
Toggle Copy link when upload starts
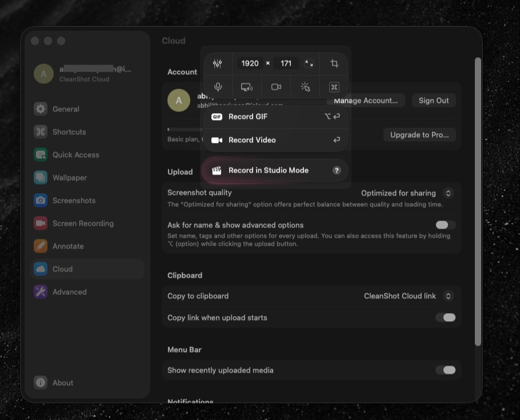(x=445, y=318)
